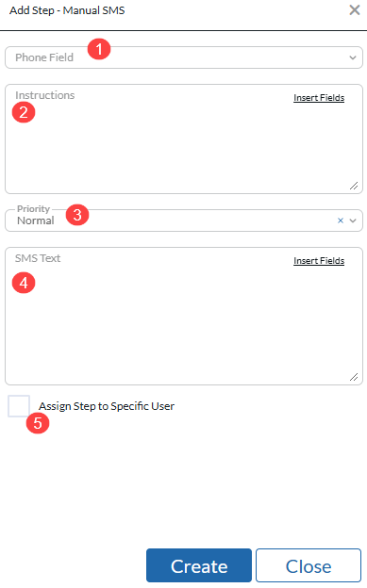Insert Fields link for SMS Text box
The height and width of the screenshot is (588, 367).
319,261
